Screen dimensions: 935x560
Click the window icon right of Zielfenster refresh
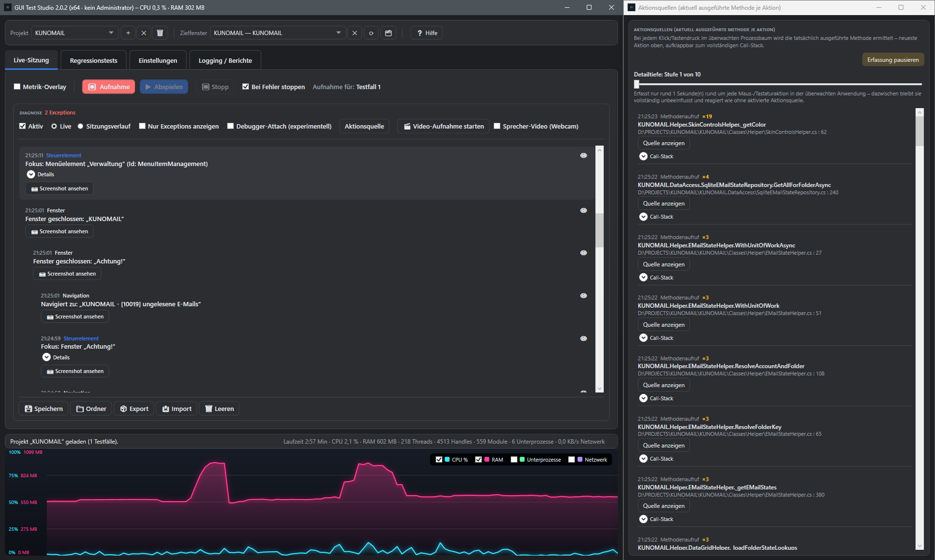(388, 33)
